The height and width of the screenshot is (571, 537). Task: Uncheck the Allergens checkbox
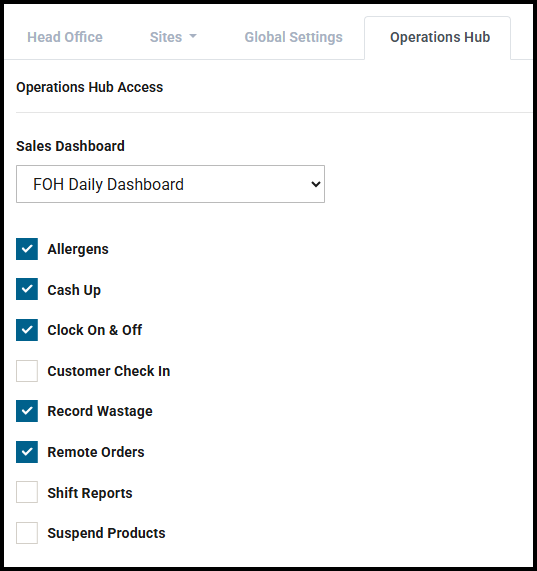27,249
